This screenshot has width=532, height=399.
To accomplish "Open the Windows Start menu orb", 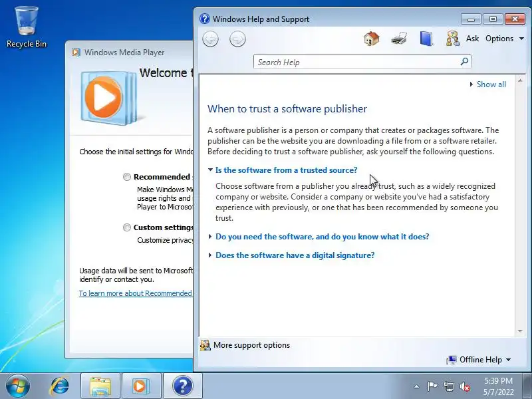I will pyautogui.click(x=18, y=386).
